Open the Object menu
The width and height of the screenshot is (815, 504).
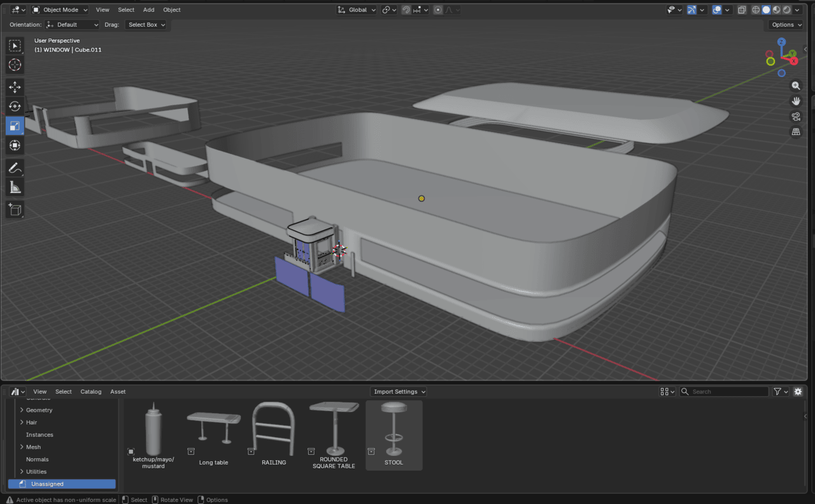pyautogui.click(x=172, y=10)
